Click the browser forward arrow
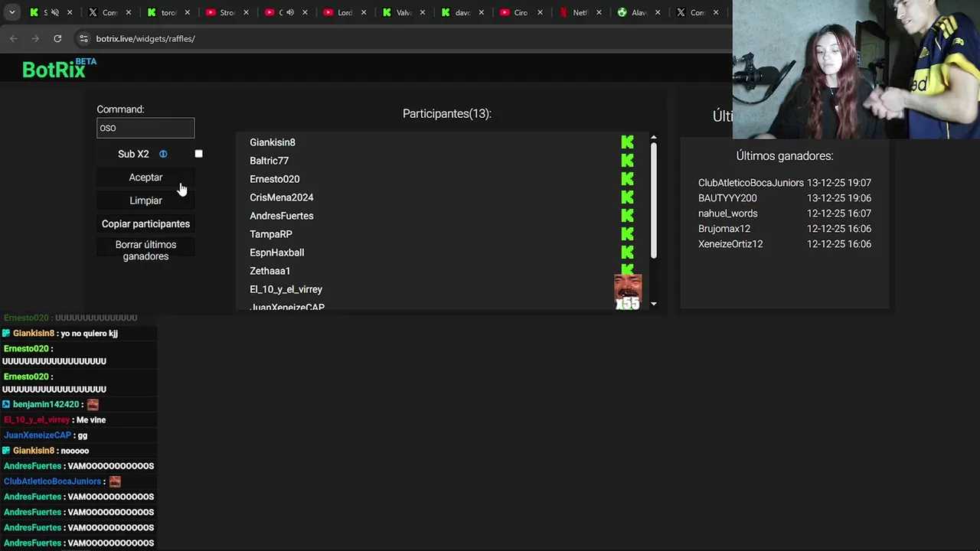980x551 pixels. pos(35,38)
